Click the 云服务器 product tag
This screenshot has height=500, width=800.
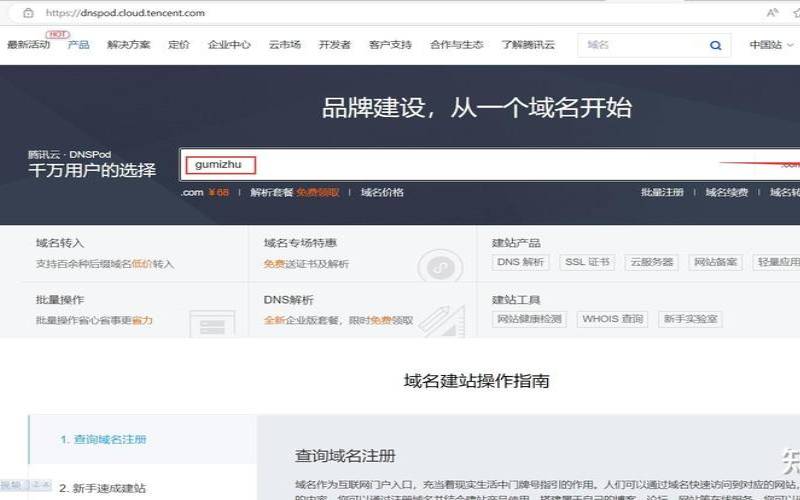click(652, 262)
